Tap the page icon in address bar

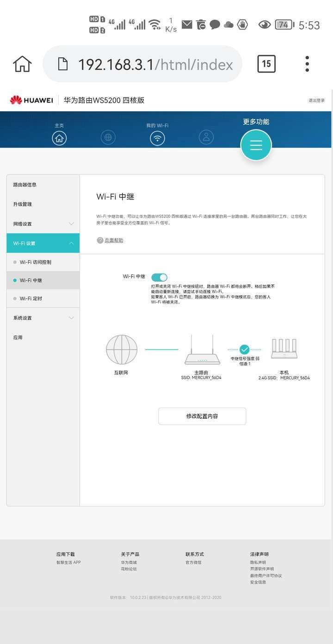click(x=63, y=64)
